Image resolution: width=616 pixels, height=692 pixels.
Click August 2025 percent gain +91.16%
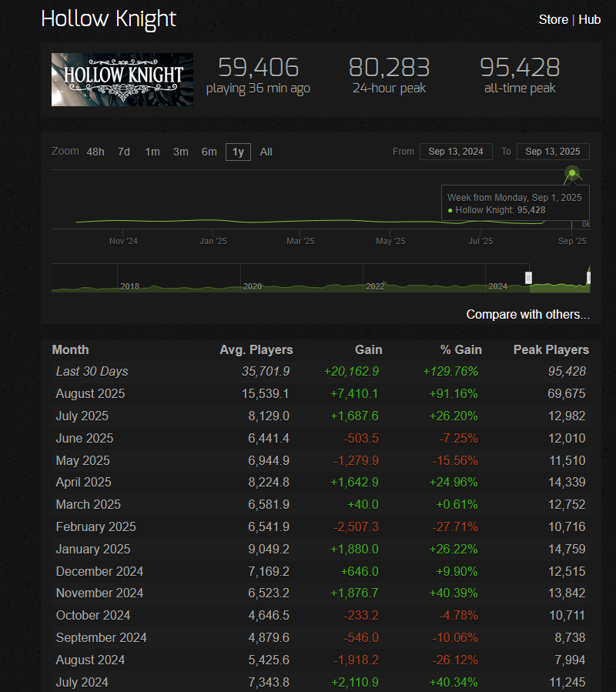pyautogui.click(x=454, y=393)
